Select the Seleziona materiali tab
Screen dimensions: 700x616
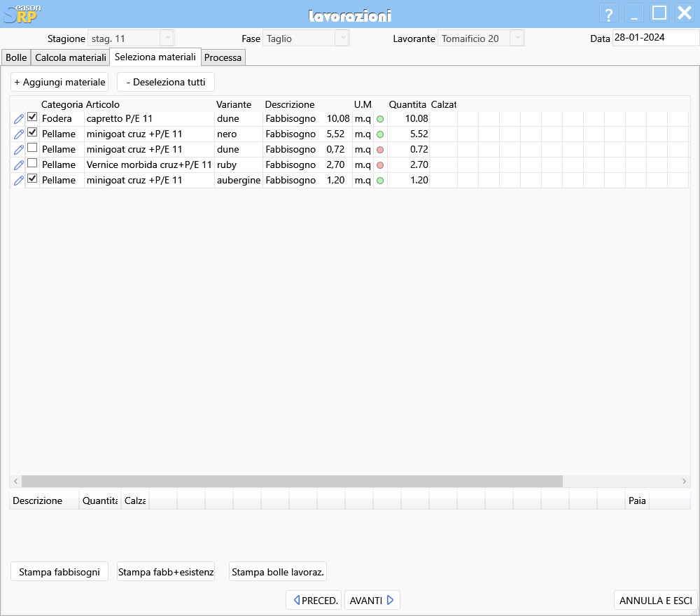[155, 57]
